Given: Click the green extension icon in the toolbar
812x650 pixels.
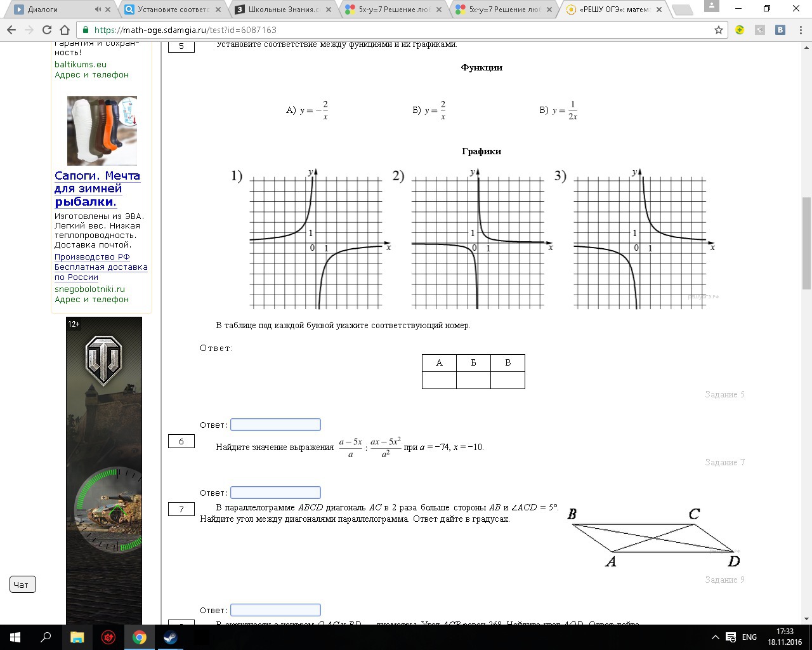Looking at the screenshot, I should [740, 30].
